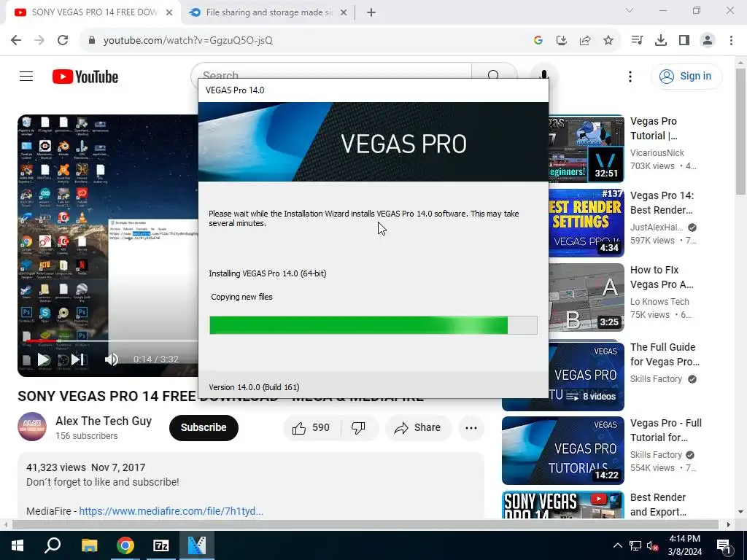The width and height of the screenshot is (747, 560).
Task: Share this page using the address bar share icon
Action: pos(585,41)
